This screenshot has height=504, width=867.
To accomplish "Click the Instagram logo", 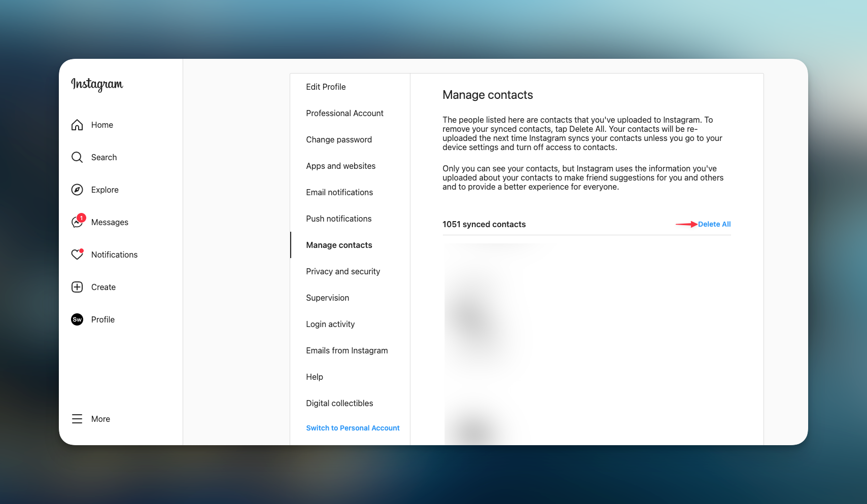I will pyautogui.click(x=97, y=84).
